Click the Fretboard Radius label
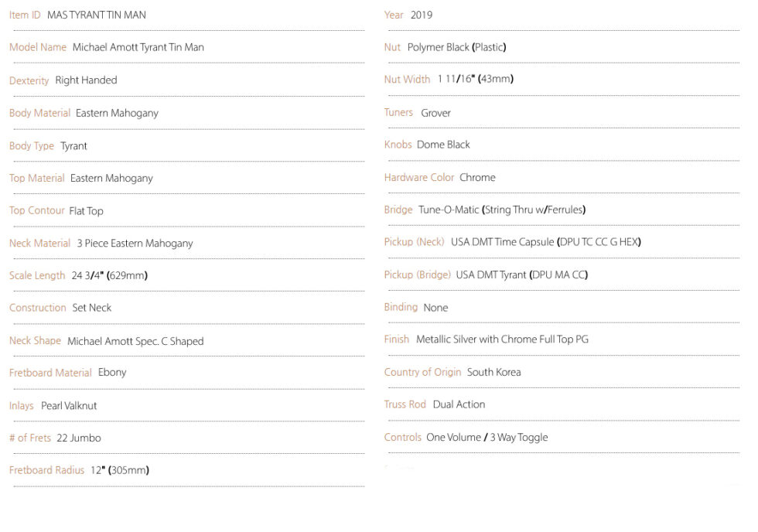Viewport: 758px width, 532px height. (46, 470)
